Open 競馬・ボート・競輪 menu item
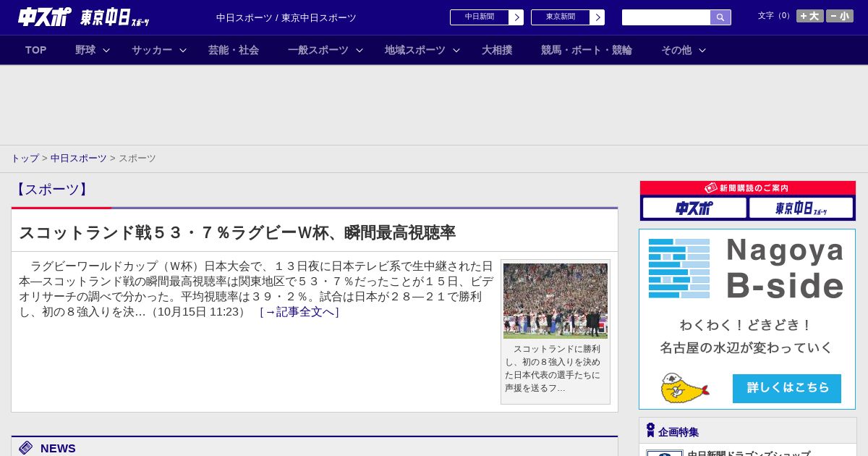This screenshot has height=456, width=868. [587, 50]
